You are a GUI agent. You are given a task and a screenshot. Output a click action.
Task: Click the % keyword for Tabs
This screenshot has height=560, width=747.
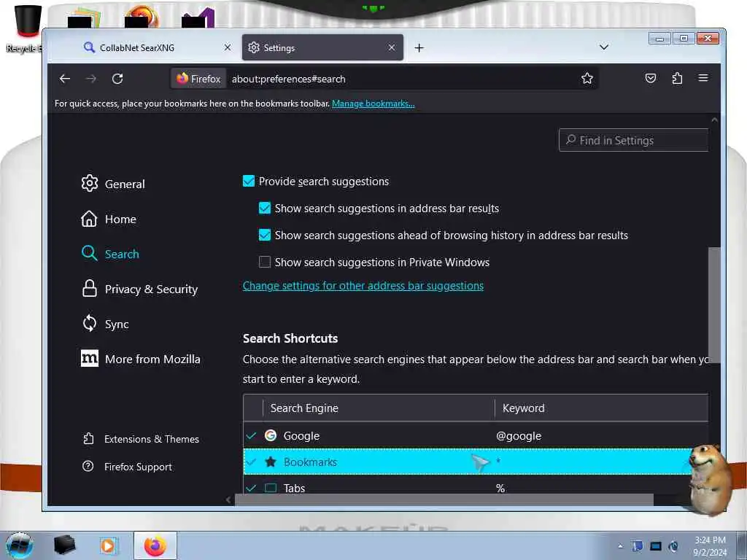[x=500, y=488]
